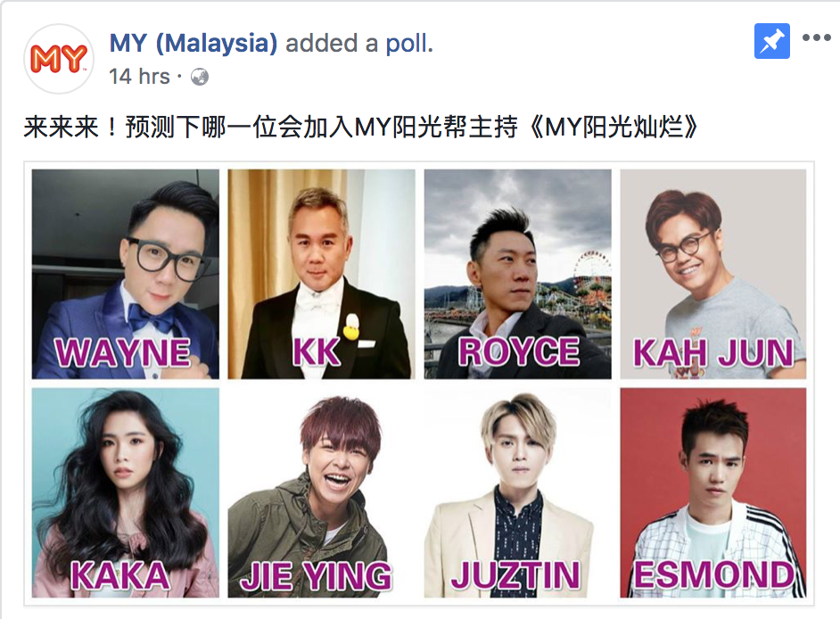Click the WAYNE name label
This screenshot has width=840, height=619.
pyautogui.click(x=123, y=352)
